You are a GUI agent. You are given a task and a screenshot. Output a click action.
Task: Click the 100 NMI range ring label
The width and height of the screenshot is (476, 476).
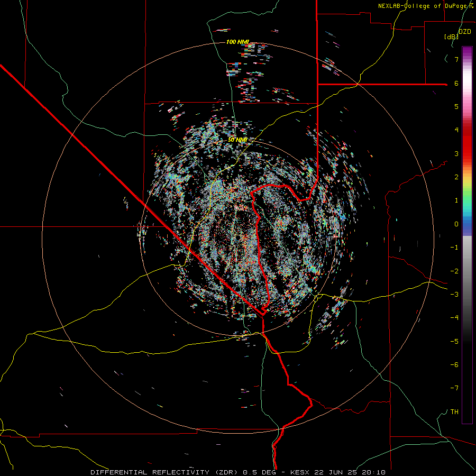click(x=237, y=42)
